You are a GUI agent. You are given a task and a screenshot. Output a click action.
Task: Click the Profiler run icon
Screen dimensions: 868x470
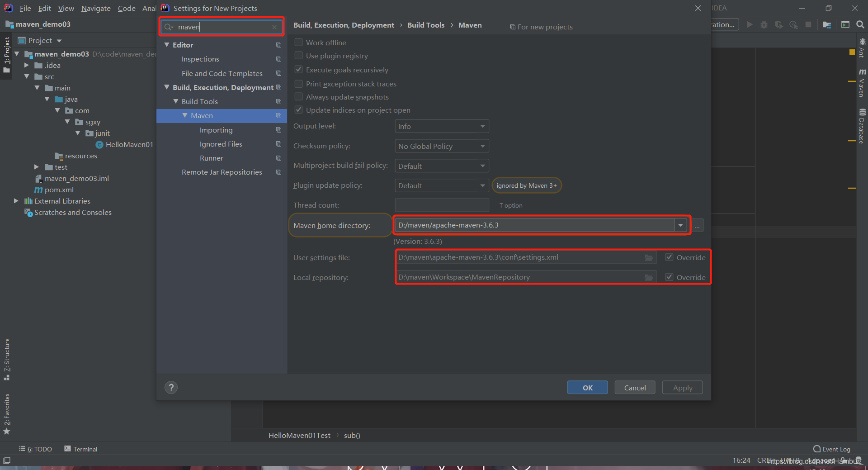(793, 24)
